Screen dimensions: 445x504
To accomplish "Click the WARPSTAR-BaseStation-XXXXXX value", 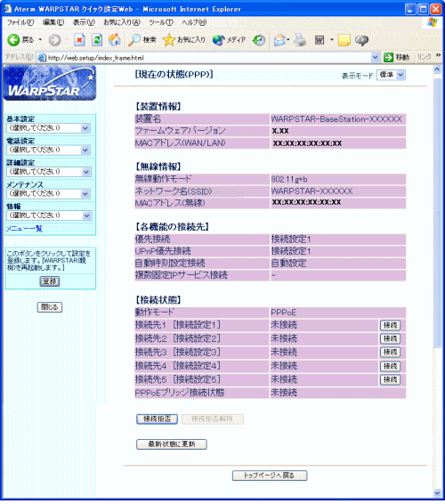I will [x=336, y=119].
